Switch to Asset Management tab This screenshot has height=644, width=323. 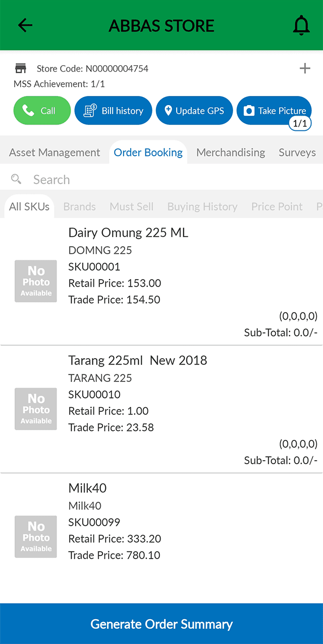pyautogui.click(x=55, y=153)
